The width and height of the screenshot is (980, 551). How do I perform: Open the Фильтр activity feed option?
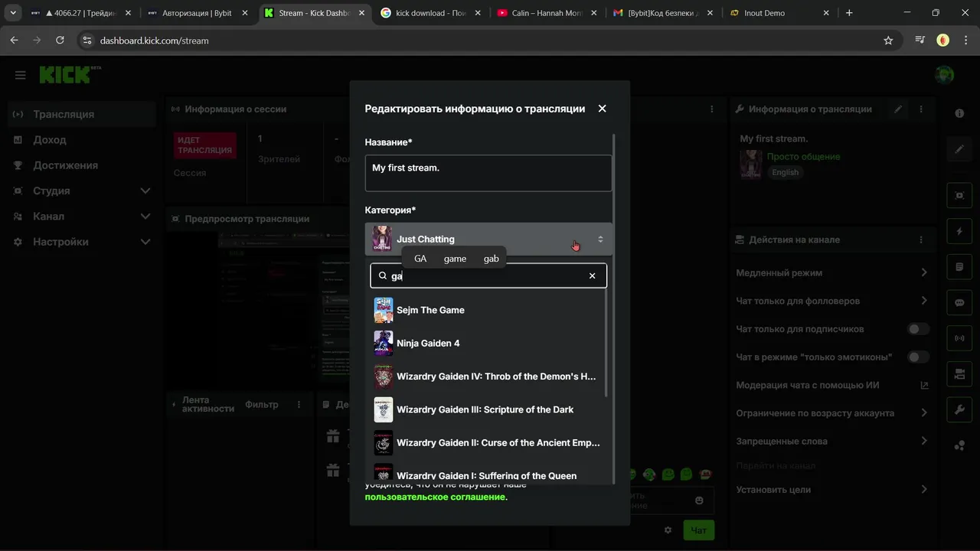[x=262, y=405]
